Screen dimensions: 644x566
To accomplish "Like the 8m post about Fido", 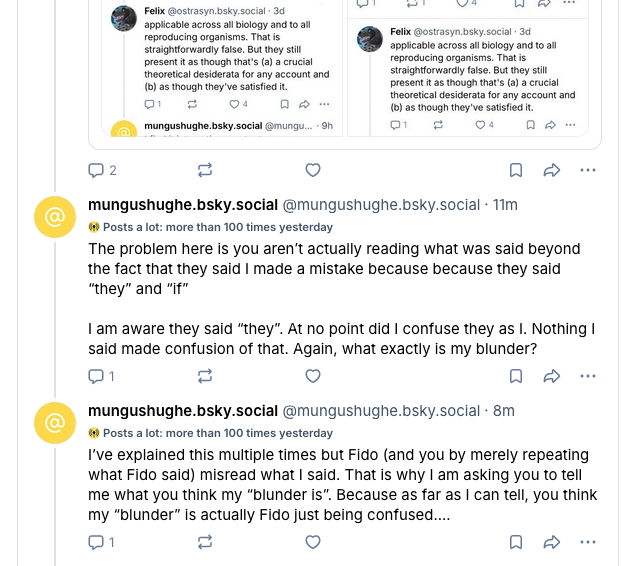I will coord(312,542).
